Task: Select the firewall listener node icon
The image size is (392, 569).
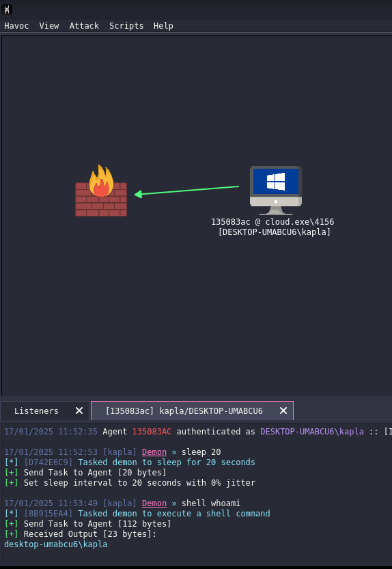Action: click(101, 191)
